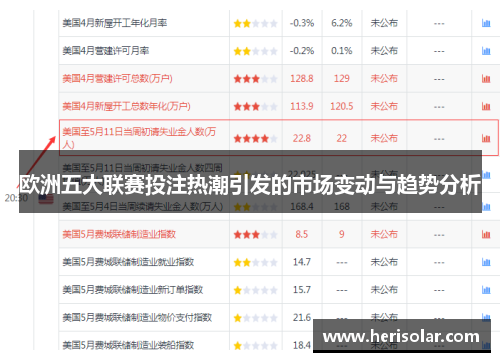Click star rating of 费城联储制造业新订单指数
This screenshot has height=362, width=500.
255,290
